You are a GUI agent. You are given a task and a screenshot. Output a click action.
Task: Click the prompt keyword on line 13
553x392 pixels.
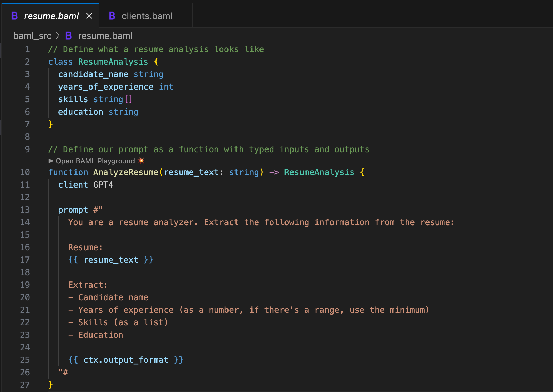73,210
